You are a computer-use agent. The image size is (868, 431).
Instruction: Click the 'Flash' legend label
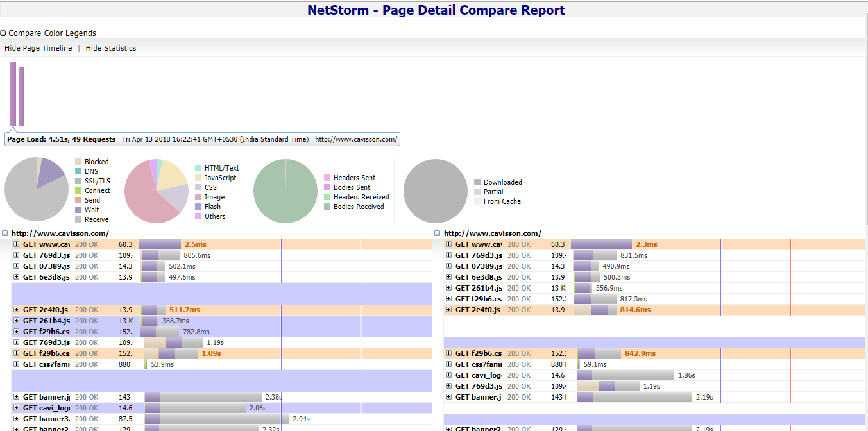click(x=213, y=207)
